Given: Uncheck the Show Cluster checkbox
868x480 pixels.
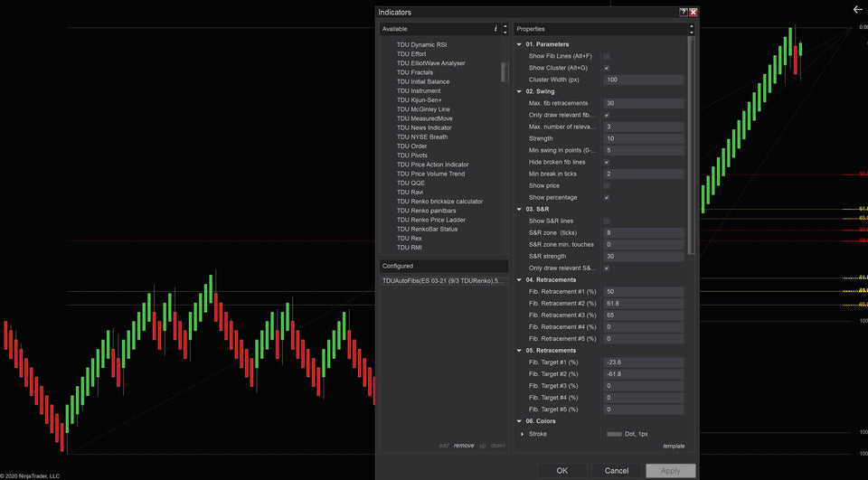Looking at the screenshot, I should [607, 68].
